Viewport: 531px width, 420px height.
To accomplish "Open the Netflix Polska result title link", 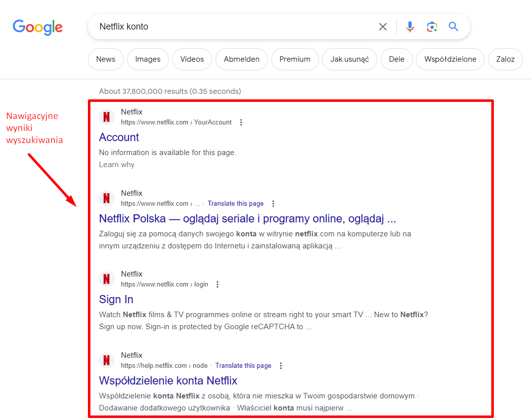I will click(x=247, y=219).
